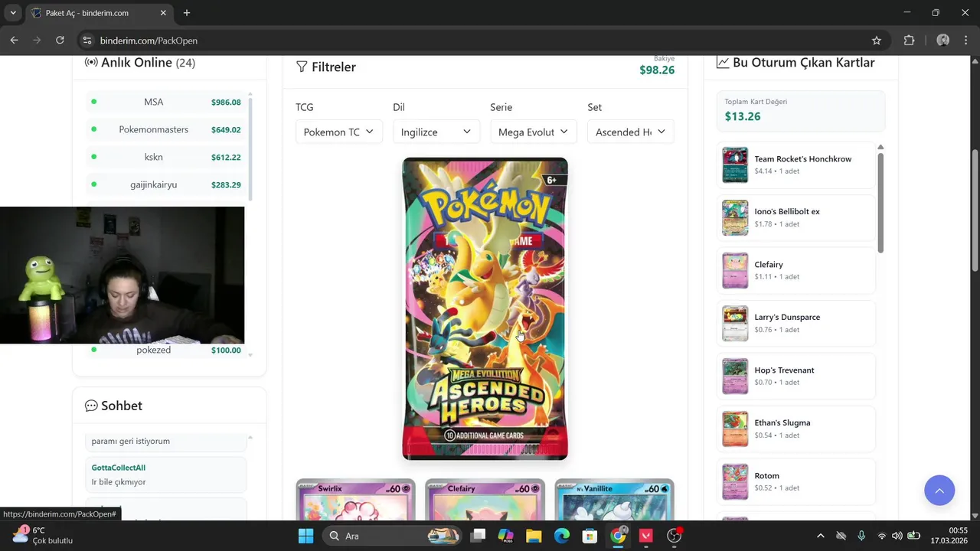Select Iono's Bellibolt ex card entry
The height and width of the screenshot is (551, 980).
coord(796,217)
